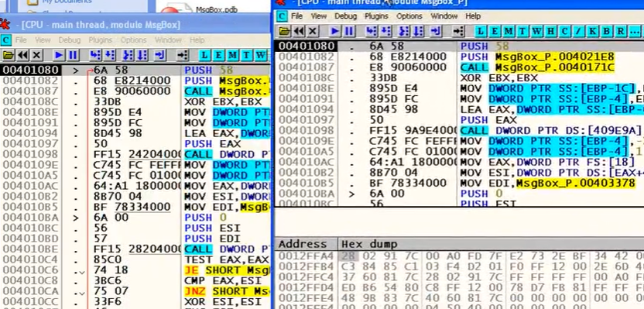Select dump row at address 0012FFB4
Screen dimensions: 644x309
pos(459,266)
